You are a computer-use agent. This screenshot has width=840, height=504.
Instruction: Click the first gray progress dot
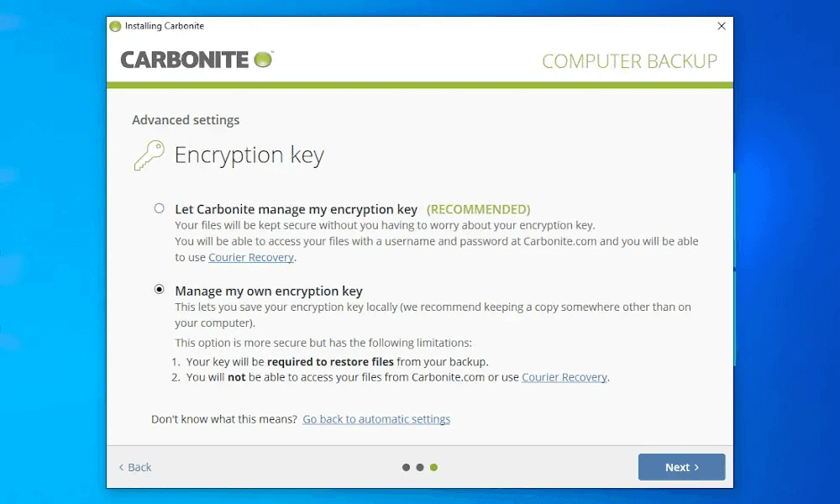tap(407, 467)
